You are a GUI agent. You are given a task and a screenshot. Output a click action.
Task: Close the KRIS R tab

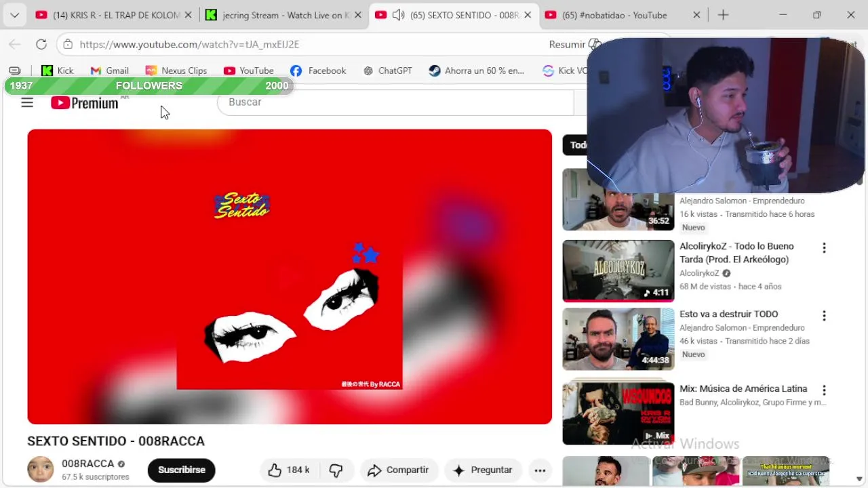point(188,15)
